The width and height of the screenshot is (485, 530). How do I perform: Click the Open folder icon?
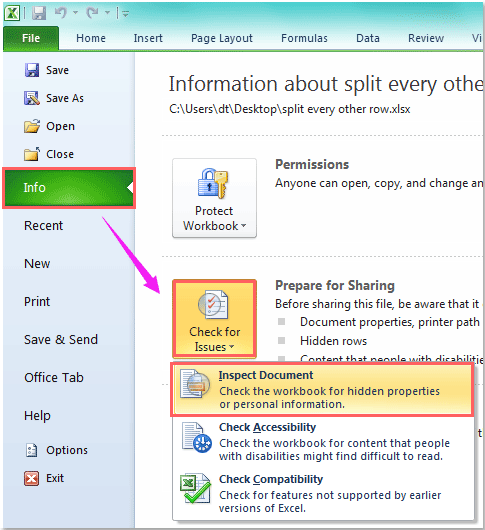coord(32,126)
